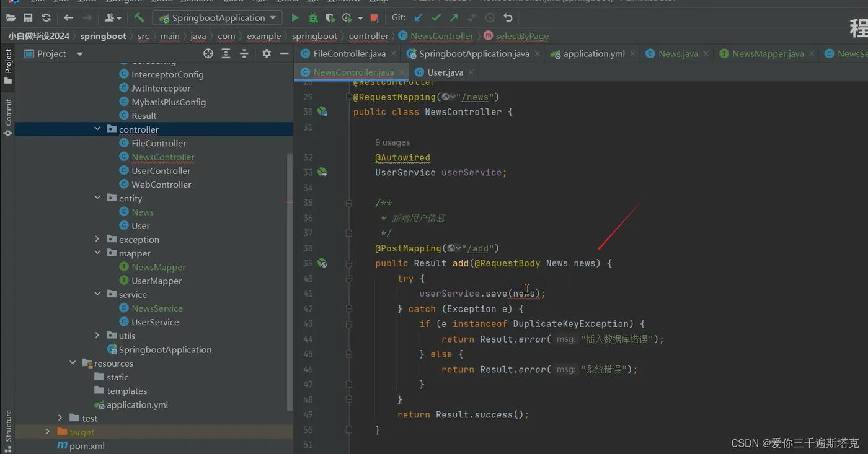Expand the utils folder
This screenshot has height=454, width=868.
[x=97, y=336]
